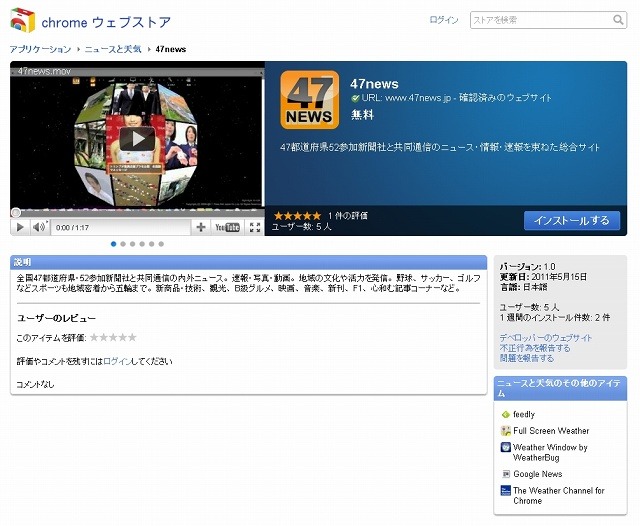640x526 pixels.
Task: Click the インストールする button
Action: click(572, 221)
